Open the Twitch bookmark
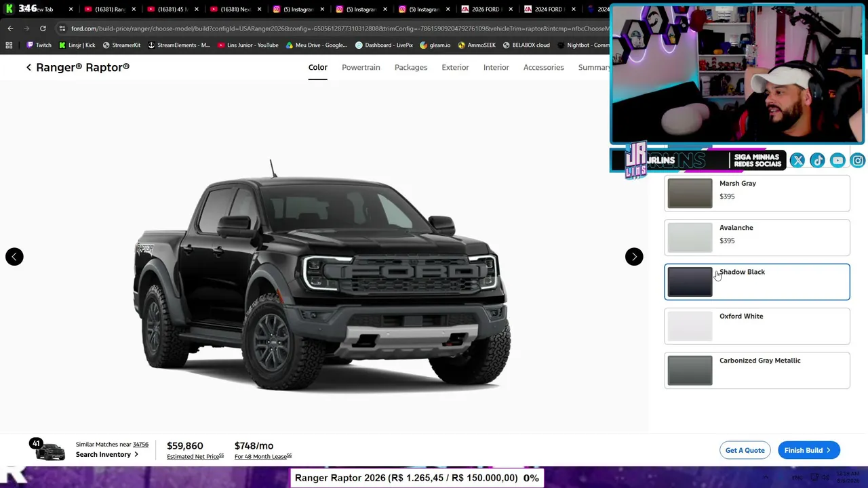Viewport: 868px width, 488px height. coord(39,45)
